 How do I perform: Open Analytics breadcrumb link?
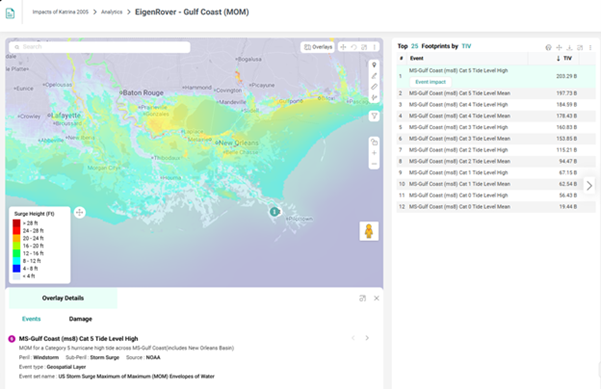pos(112,12)
